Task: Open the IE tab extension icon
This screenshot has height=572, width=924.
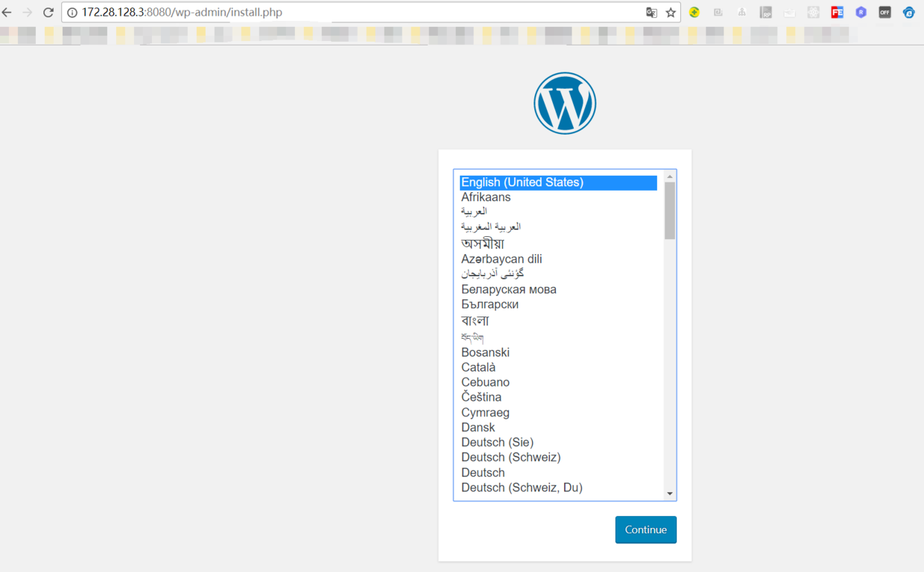Action: pyautogui.click(x=908, y=13)
